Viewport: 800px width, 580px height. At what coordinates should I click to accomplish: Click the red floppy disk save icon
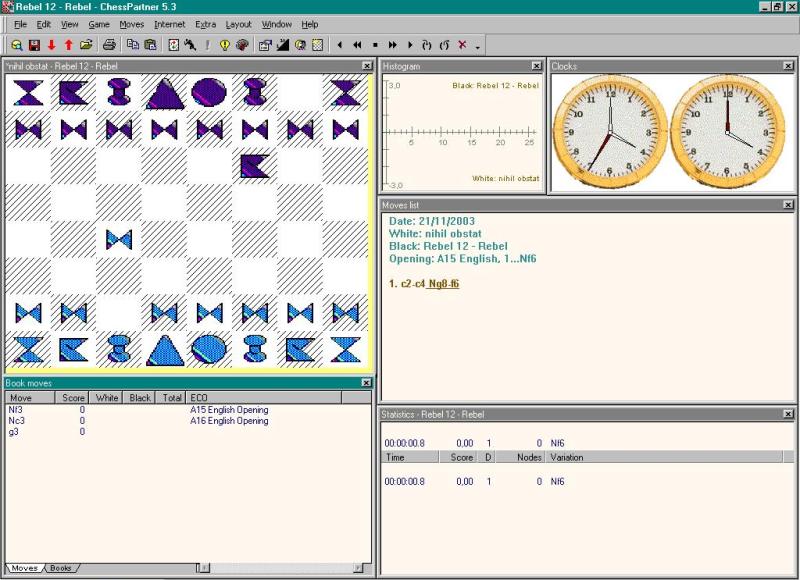pos(34,45)
